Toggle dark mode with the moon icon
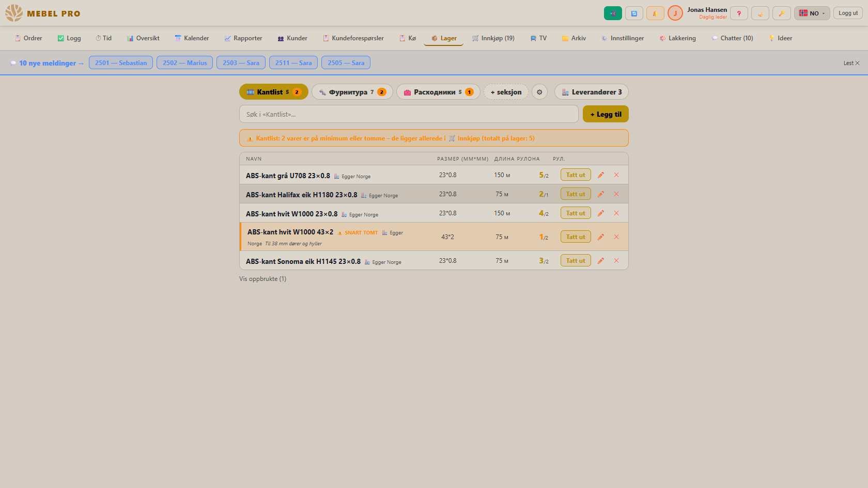 (x=760, y=13)
